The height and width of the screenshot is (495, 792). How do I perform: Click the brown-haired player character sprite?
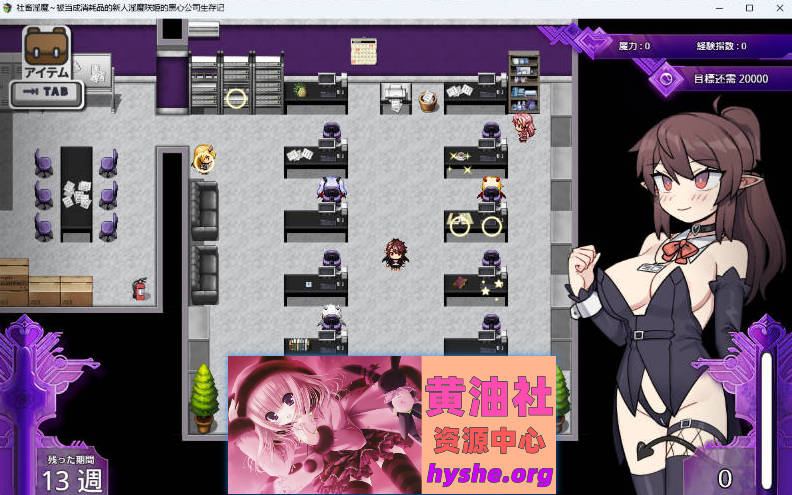[x=394, y=253]
